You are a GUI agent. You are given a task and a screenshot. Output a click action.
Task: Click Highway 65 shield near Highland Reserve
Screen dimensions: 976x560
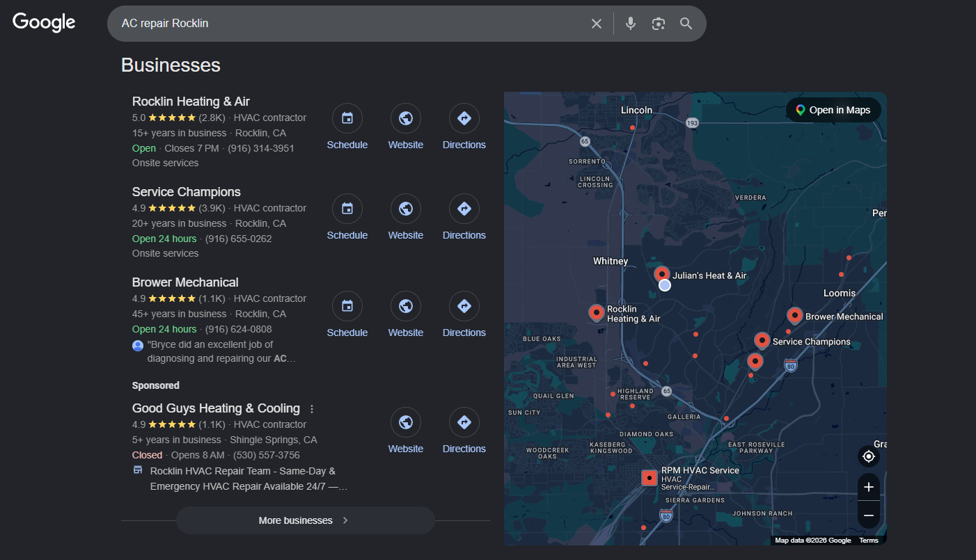pos(666,391)
